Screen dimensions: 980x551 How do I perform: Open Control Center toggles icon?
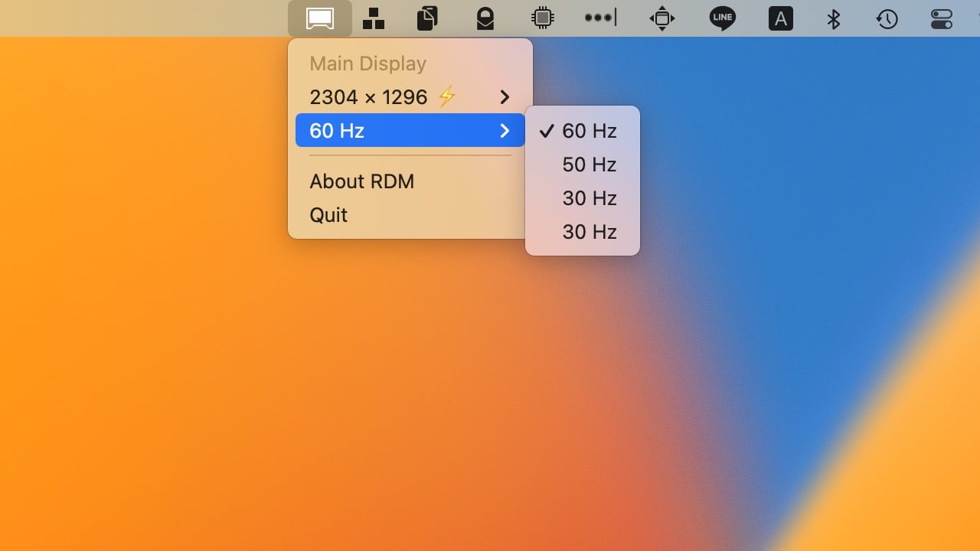pyautogui.click(x=942, y=18)
